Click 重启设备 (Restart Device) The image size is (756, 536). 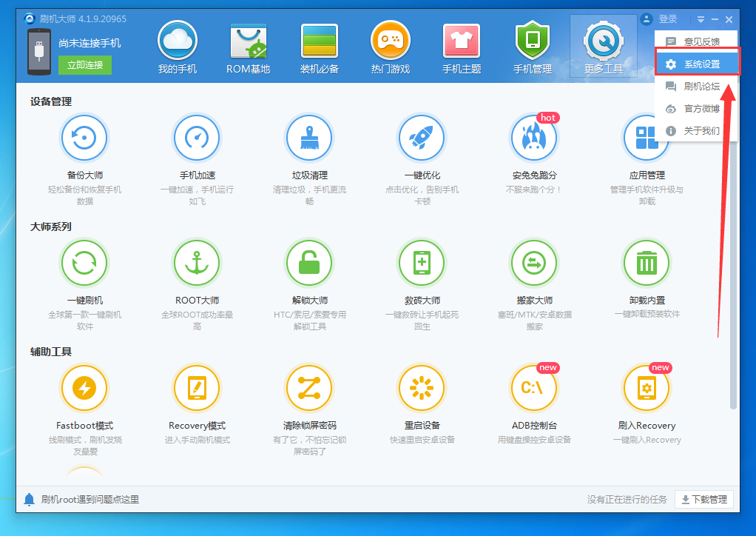[421, 387]
